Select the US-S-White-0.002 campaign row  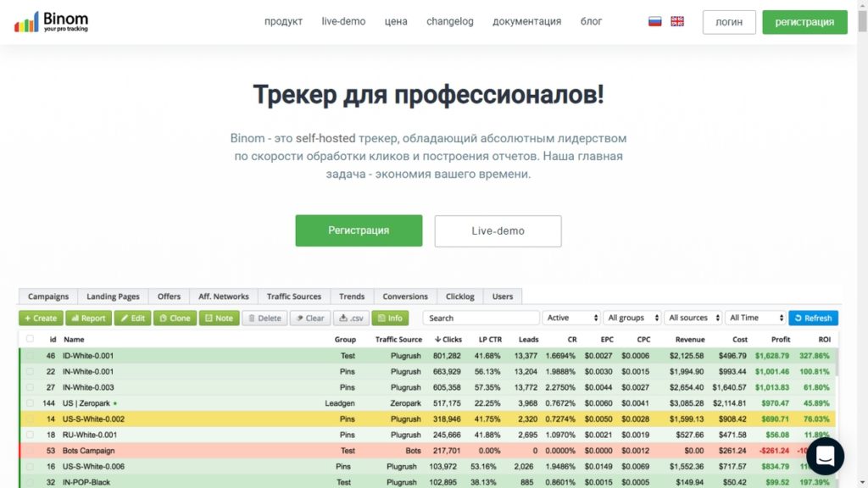click(x=427, y=419)
